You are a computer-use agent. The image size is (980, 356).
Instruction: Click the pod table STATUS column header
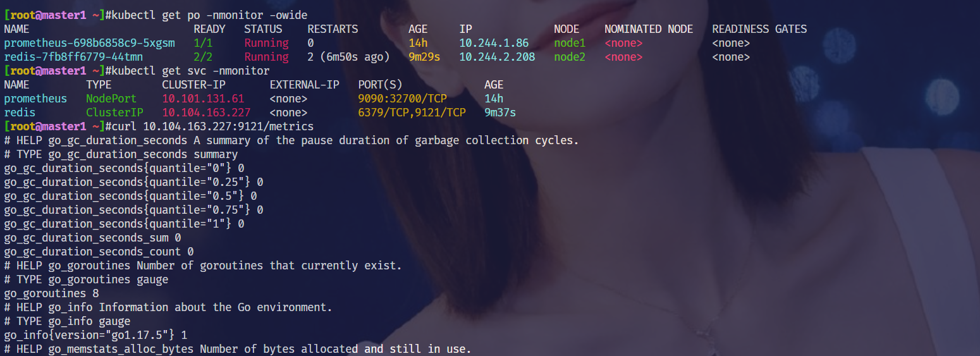pyautogui.click(x=263, y=29)
